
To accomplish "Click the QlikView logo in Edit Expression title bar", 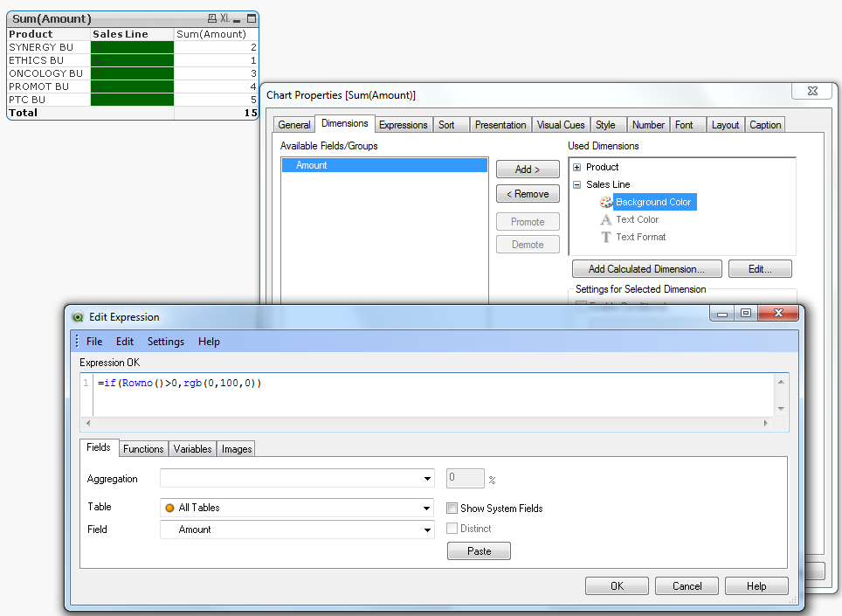I will coord(78,317).
